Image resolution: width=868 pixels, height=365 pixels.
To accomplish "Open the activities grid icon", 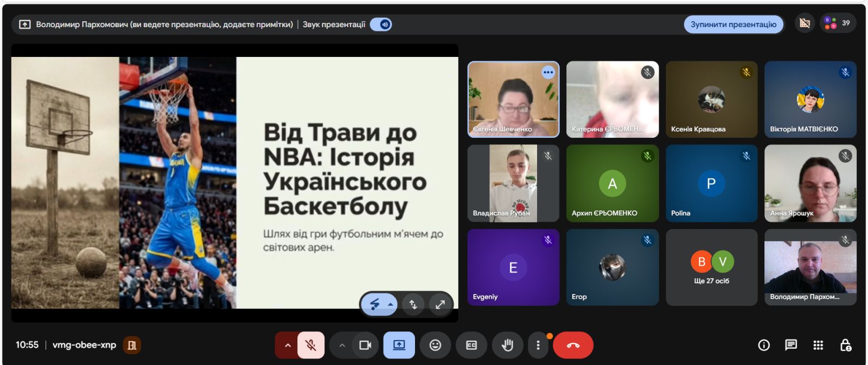I will [x=818, y=345].
